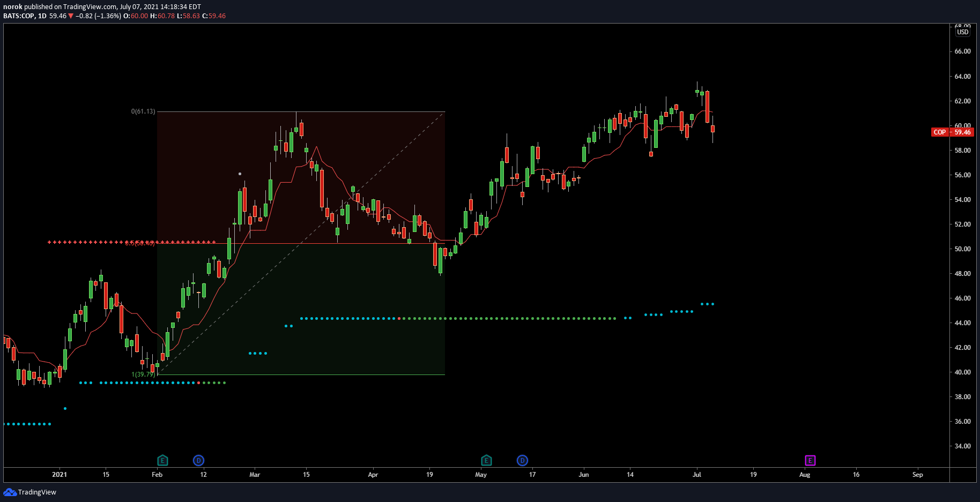Screen dimensions: 980x502
Task: Click the 12 date label on time axis
Action: tap(203, 475)
